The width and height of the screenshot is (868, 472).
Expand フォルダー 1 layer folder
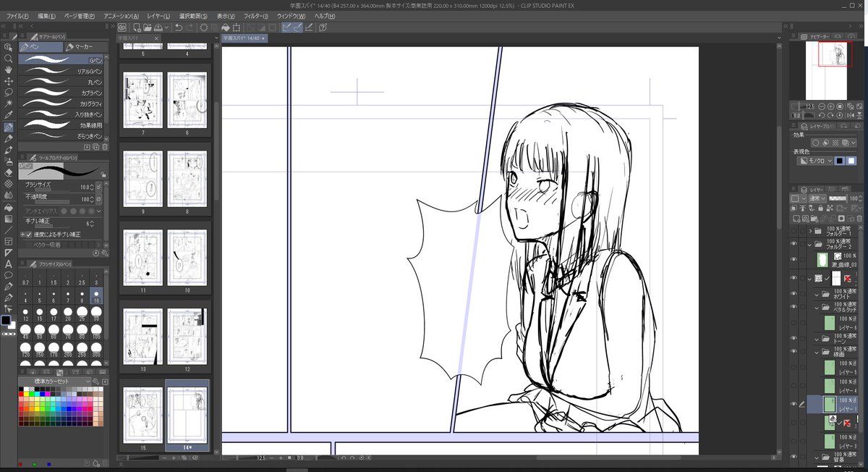810,230
